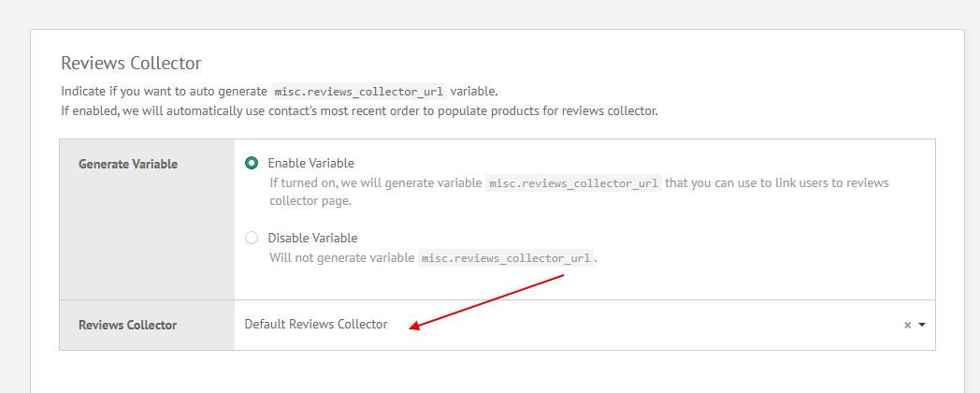Clear the selected Default Reviews Collector value

point(907,325)
